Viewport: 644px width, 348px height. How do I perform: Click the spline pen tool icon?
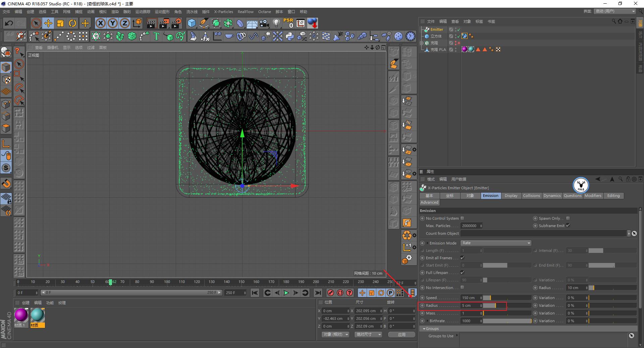coord(204,23)
